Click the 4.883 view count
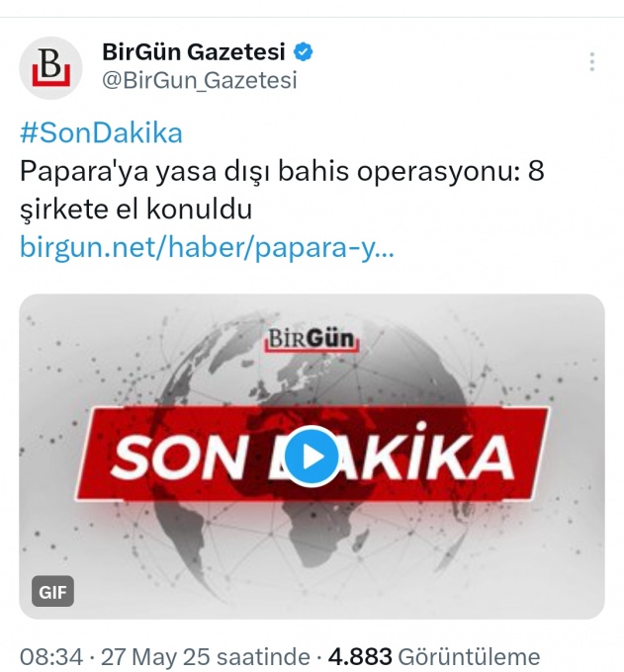The image size is (624, 672). coord(360,657)
